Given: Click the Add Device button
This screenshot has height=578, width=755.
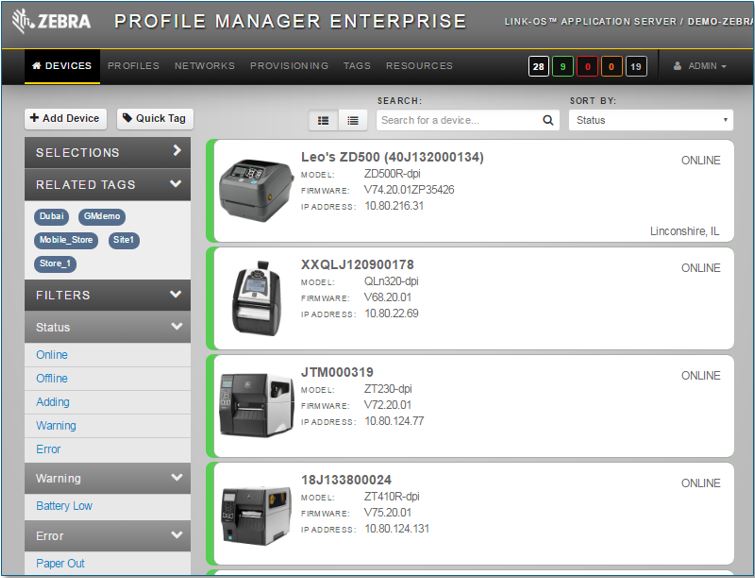Looking at the screenshot, I should (x=65, y=118).
